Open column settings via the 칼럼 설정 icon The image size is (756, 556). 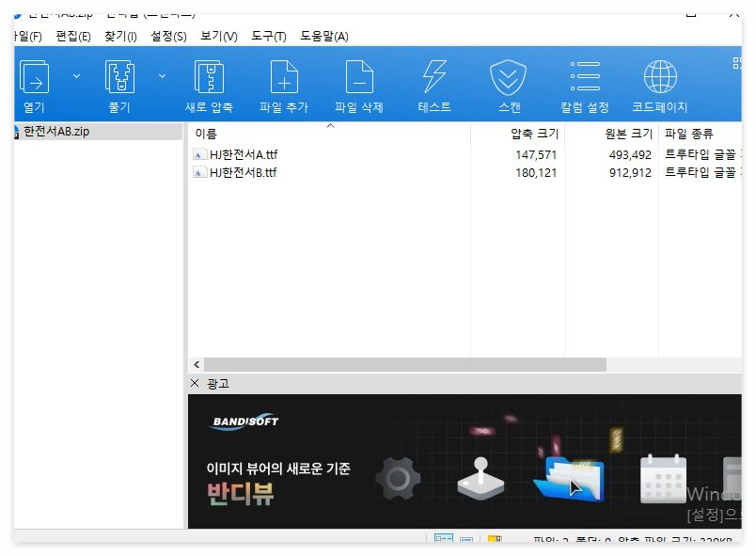pyautogui.click(x=584, y=83)
